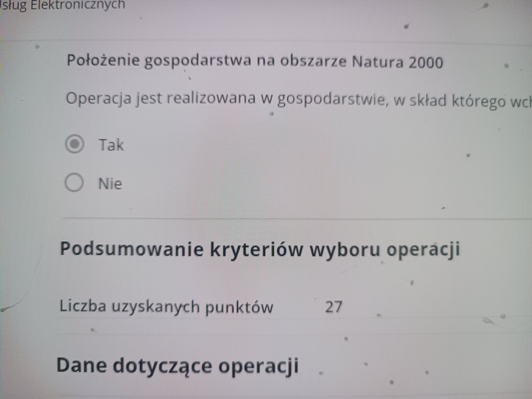The height and width of the screenshot is (399, 532).
Task: Click the points value 27
Action: point(334,307)
